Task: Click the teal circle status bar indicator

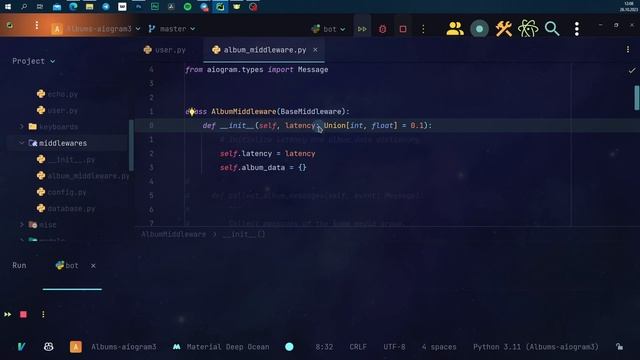Action: tap(289, 347)
